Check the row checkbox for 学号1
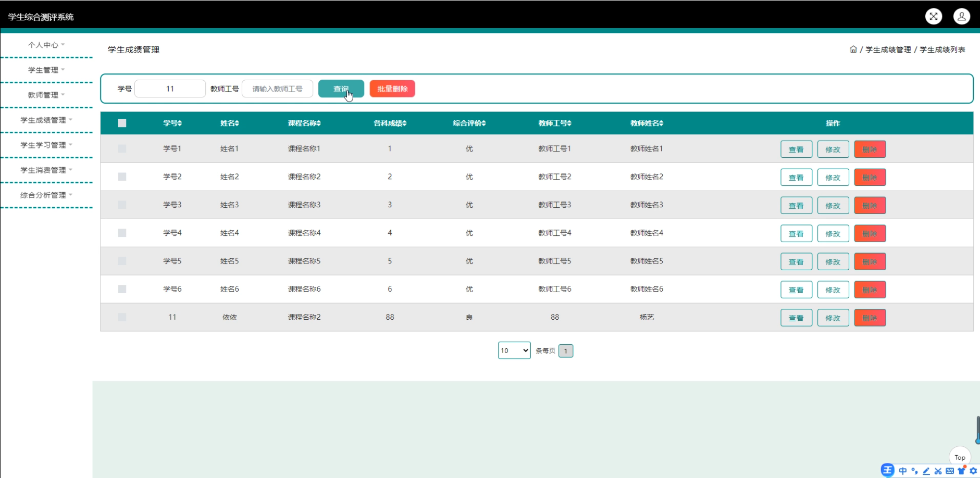Screen dimensions: 980x478 click(x=122, y=149)
